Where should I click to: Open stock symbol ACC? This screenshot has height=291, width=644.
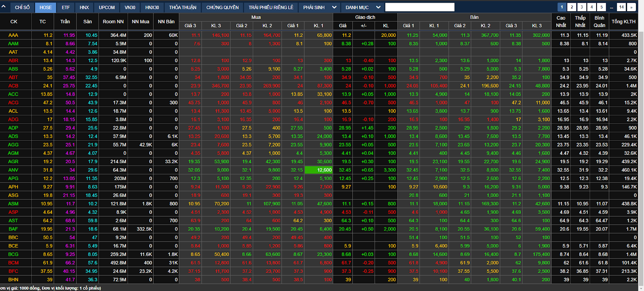click(13, 94)
